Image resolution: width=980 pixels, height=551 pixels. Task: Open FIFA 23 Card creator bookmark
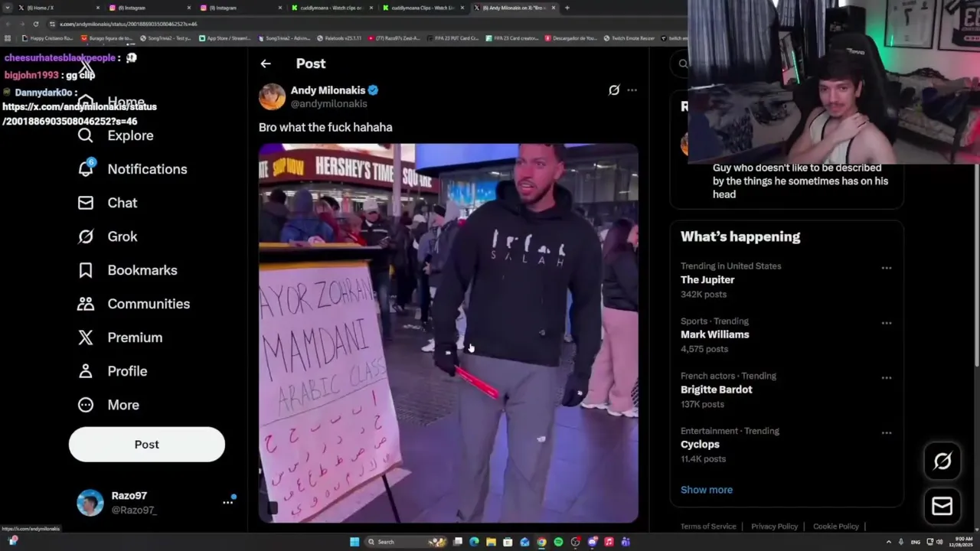click(x=513, y=37)
